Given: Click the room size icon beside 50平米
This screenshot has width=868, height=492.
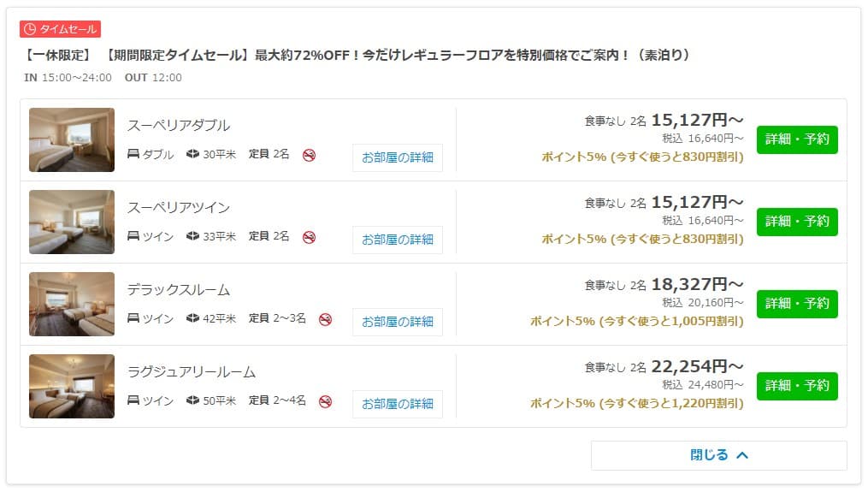Looking at the screenshot, I should (192, 400).
